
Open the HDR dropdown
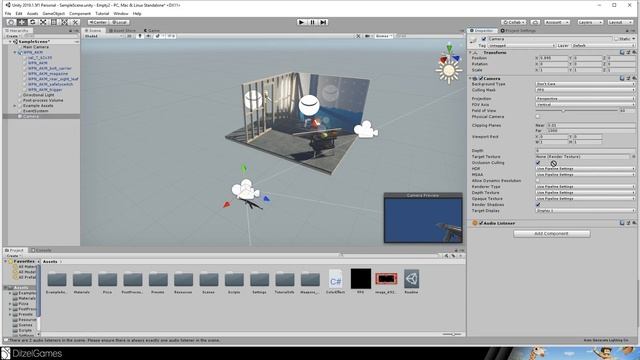tap(585, 168)
